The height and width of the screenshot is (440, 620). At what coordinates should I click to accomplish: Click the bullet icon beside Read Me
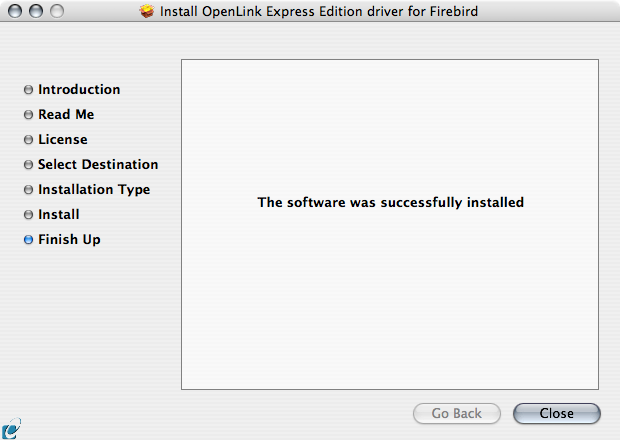(x=28, y=115)
